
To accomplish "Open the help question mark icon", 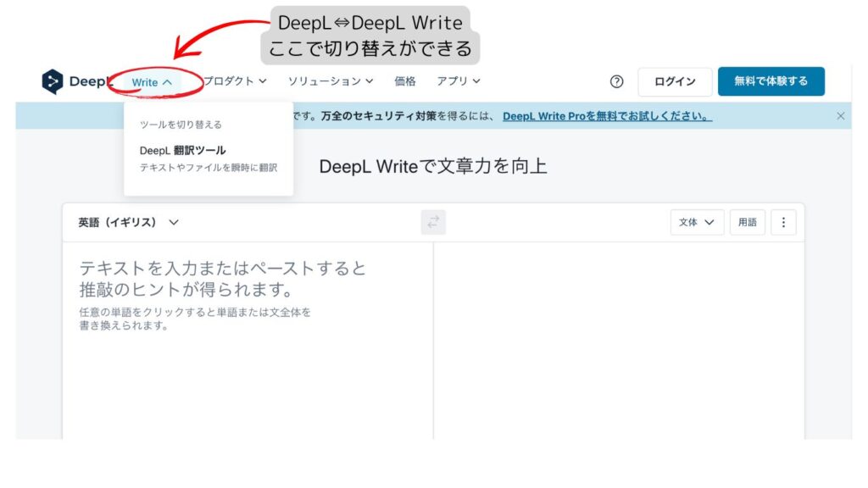I will 617,82.
